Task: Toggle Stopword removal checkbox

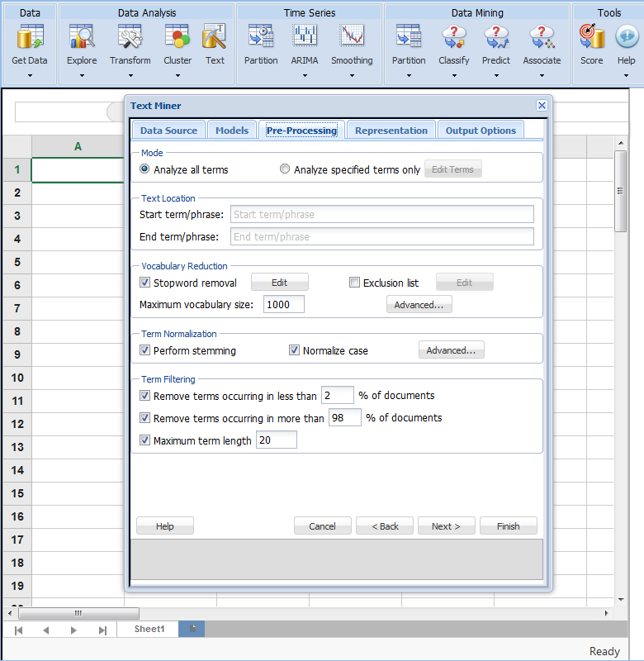Action: (144, 283)
